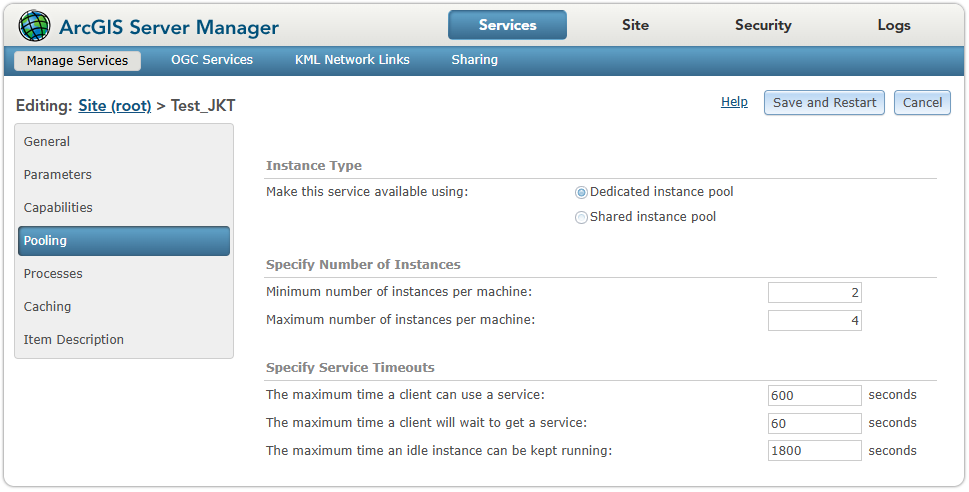
Task: Open Capabilities settings in sidebar
Action: 124,208
